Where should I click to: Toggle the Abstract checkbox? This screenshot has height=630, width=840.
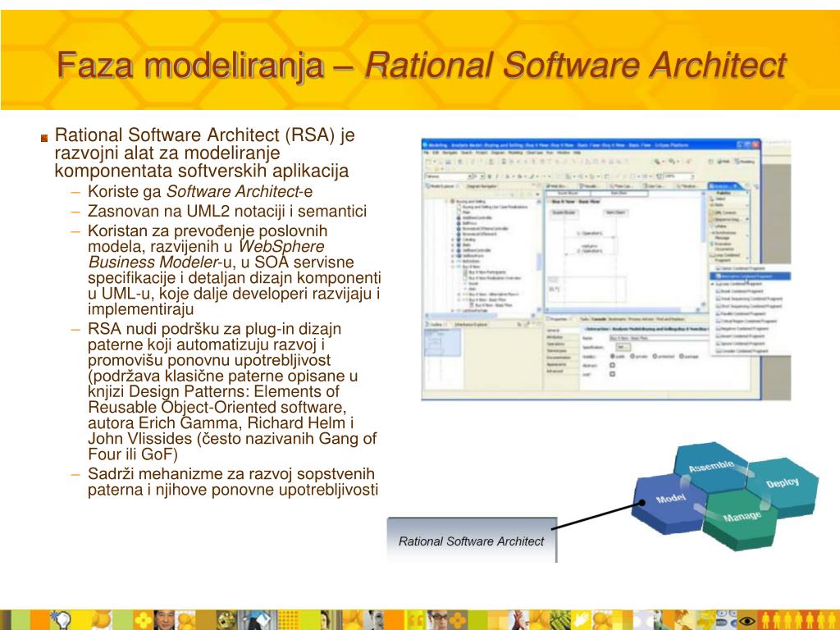612,365
